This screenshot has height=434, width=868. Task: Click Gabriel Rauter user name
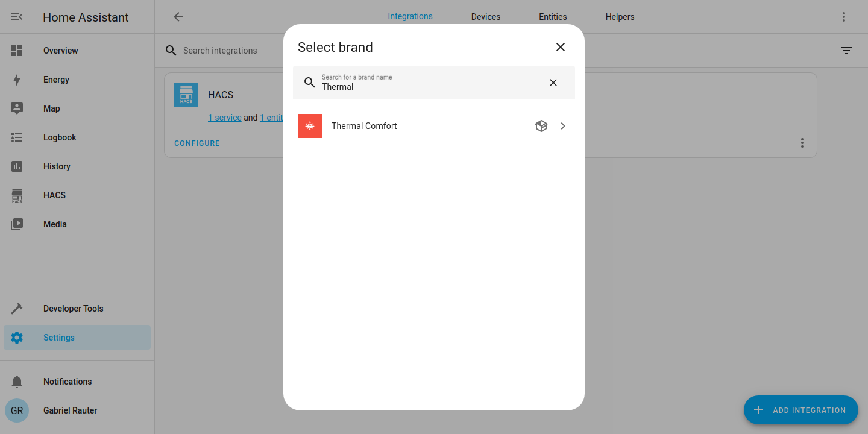(70, 410)
